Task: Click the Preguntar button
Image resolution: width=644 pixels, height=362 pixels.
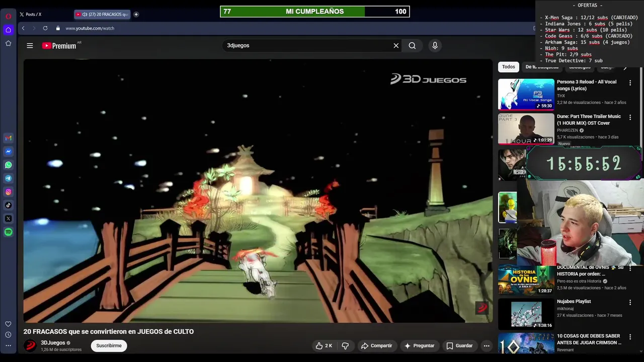Action: 419,345
